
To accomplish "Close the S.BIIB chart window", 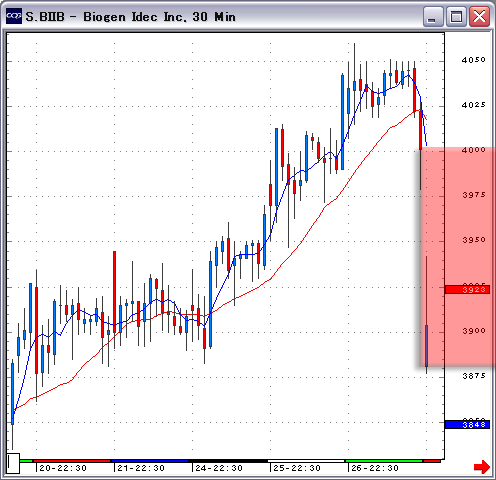I will [x=479, y=16].
